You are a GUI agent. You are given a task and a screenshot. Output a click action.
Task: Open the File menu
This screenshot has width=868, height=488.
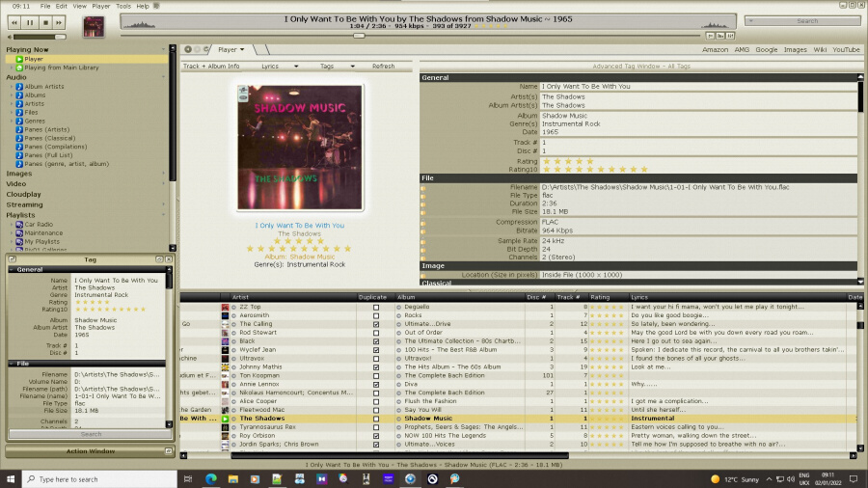click(45, 6)
